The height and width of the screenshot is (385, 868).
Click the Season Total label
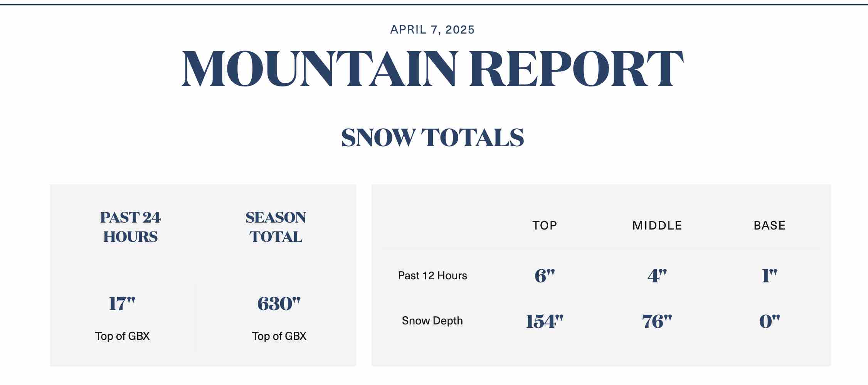[x=276, y=227]
